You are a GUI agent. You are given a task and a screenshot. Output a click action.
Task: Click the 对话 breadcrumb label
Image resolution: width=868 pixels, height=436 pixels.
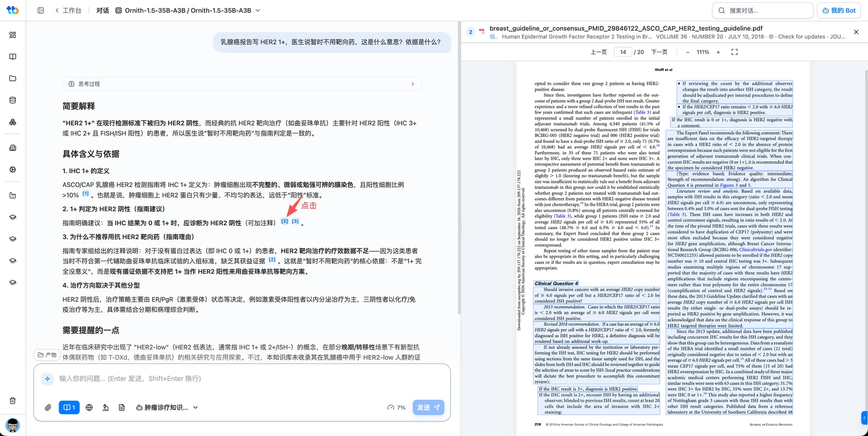tap(103, 10)
